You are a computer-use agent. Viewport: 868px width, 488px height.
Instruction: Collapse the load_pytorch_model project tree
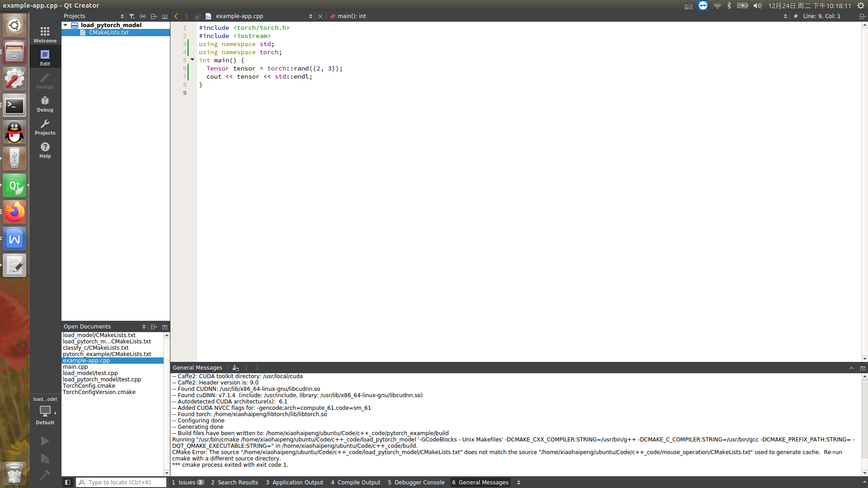[x=66, y=25]
